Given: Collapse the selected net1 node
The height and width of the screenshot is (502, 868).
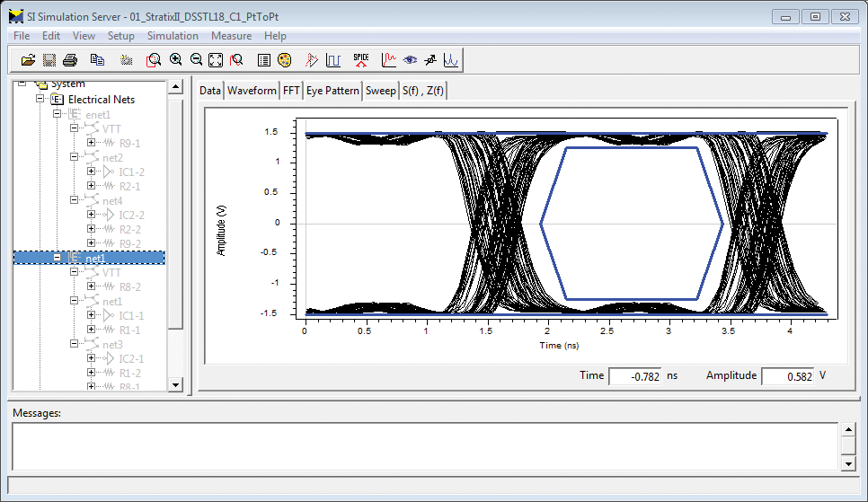Looking at the screenshot, I should pos(57,258).
